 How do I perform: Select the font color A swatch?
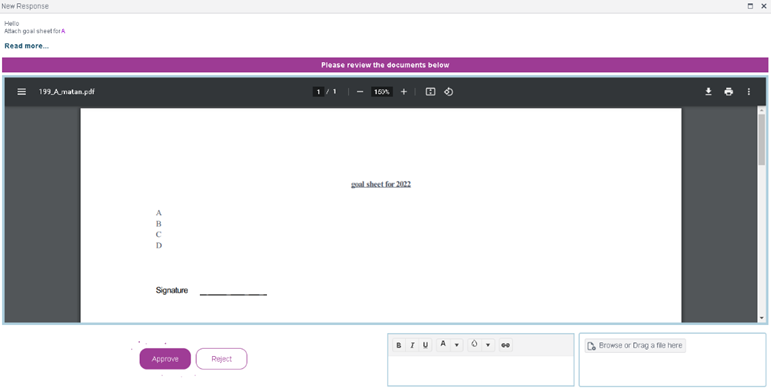pos(443,345)
